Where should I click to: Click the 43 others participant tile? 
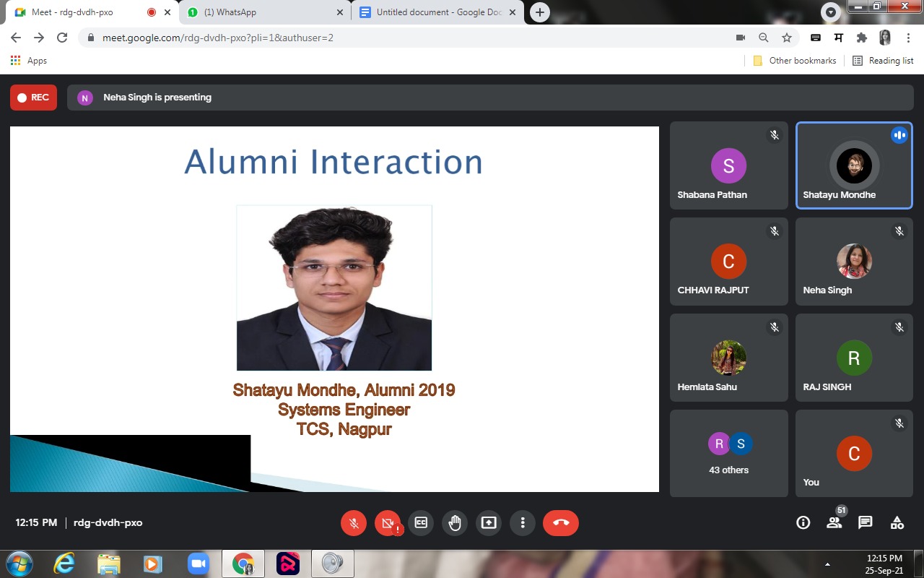728,453
